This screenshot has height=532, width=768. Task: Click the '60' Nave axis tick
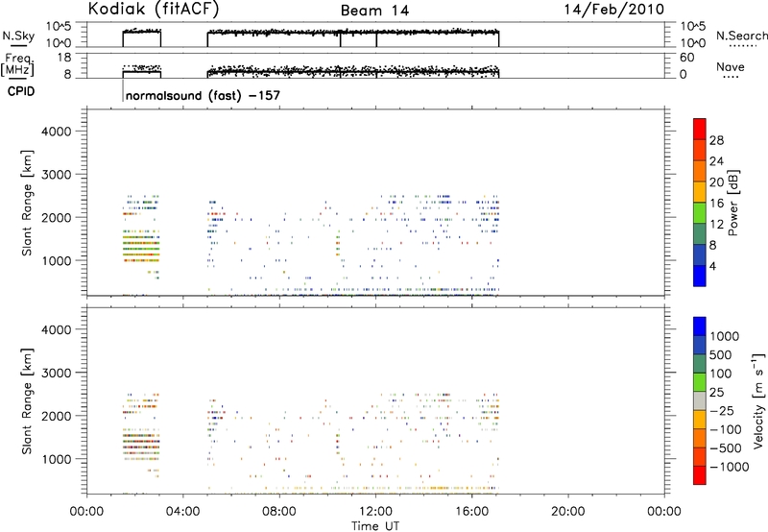coord(686,58)
